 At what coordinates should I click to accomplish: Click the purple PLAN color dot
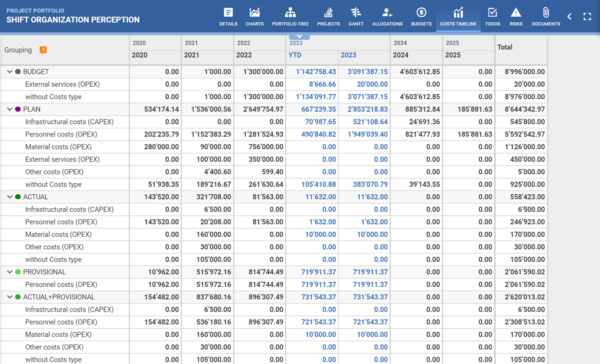coord(18,109)
